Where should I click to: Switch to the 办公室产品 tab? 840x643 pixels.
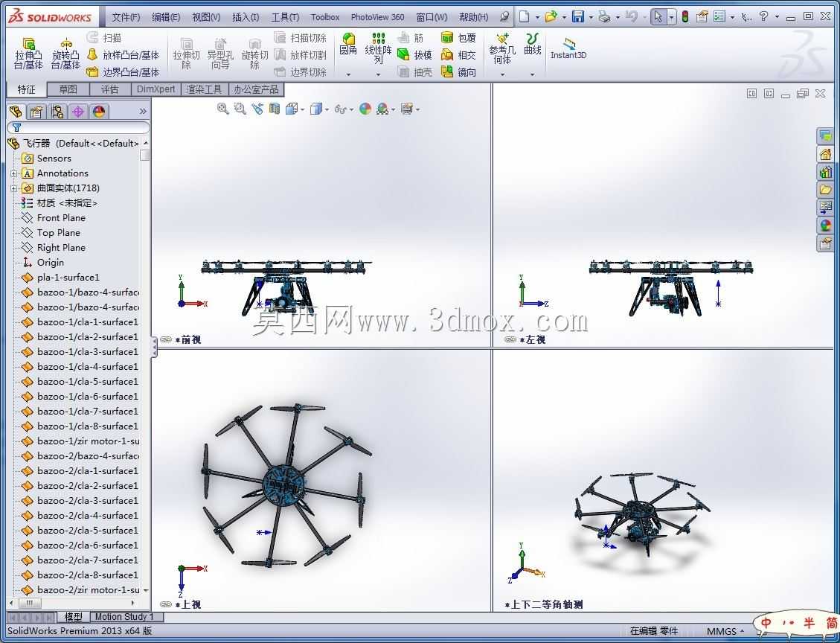coord(256,89)
